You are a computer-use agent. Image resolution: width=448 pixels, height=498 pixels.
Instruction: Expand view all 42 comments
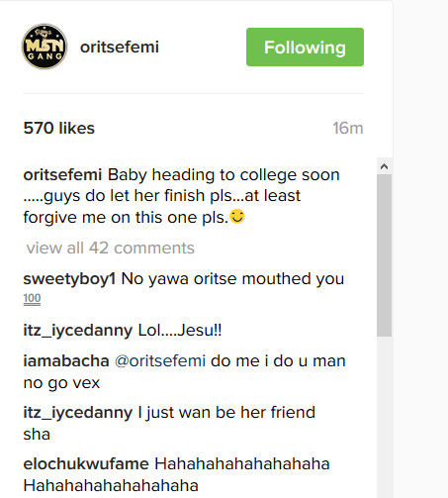(x=111, y=248)
